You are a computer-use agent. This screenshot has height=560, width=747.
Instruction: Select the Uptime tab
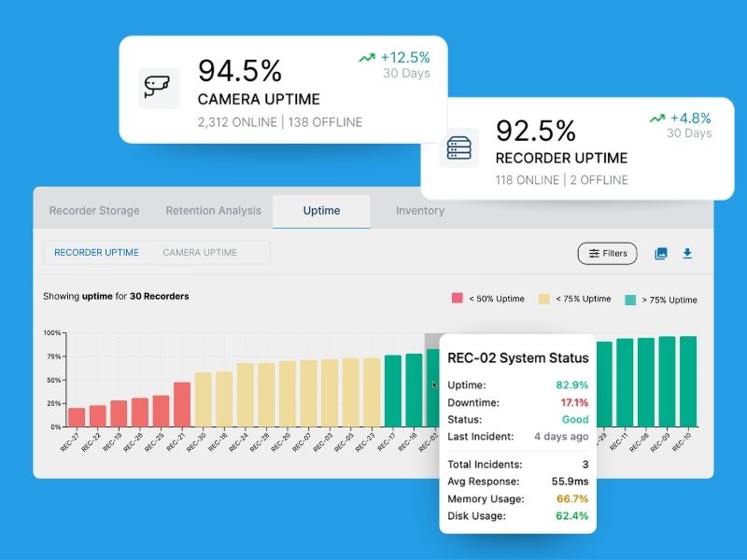pos(321,211)
